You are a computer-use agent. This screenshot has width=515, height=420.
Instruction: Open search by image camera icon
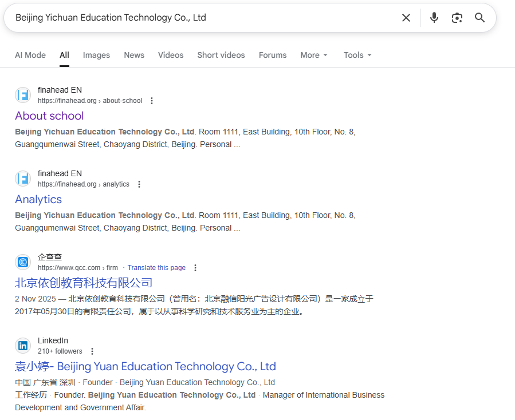pos(457,18)
